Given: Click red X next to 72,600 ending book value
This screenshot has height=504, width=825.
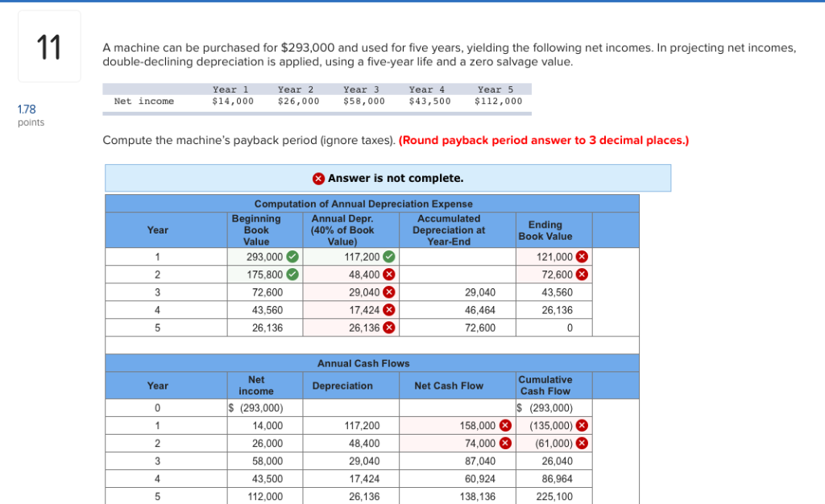Looking at the screenshot, I should 582,275.
